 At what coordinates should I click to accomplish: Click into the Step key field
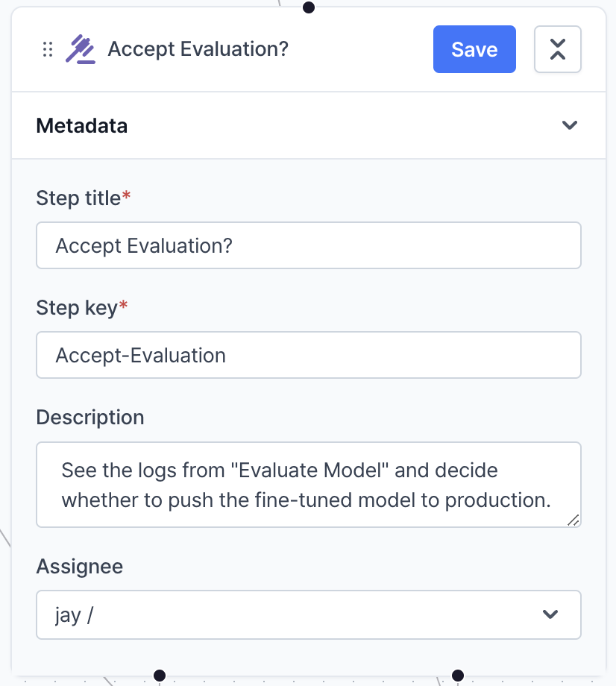[x=308, y=355]
